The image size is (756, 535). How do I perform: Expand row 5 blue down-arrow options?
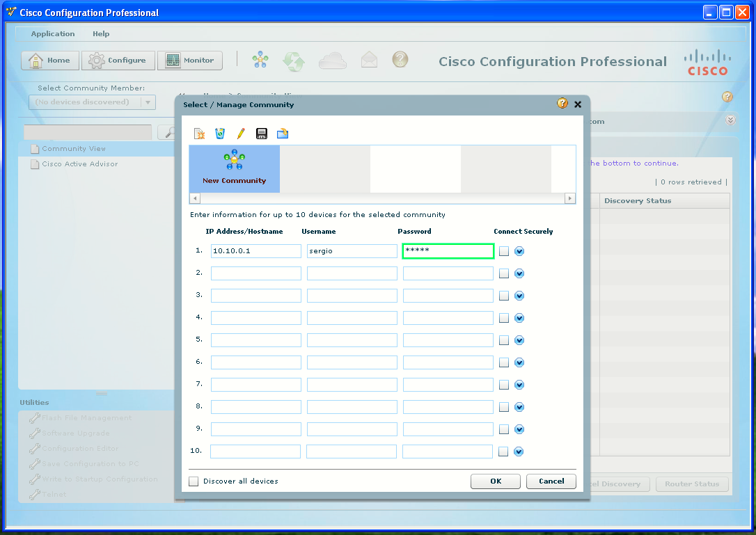(519, 340)
